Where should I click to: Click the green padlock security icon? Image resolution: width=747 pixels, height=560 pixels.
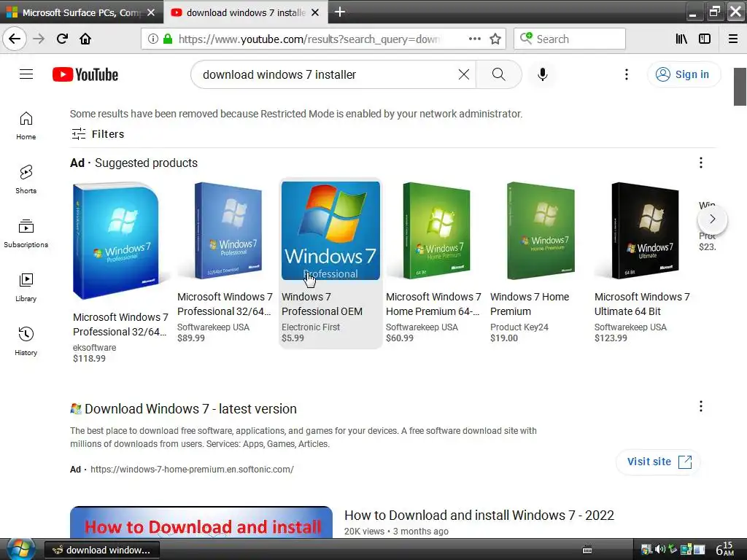tap(168, 39)
